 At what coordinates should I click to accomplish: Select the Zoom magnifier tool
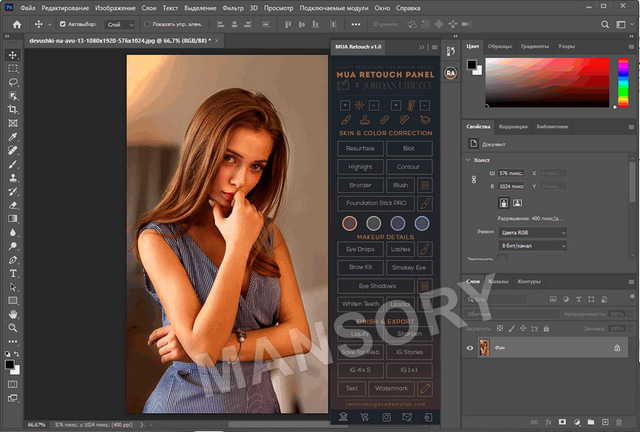(x=13, y=327)
